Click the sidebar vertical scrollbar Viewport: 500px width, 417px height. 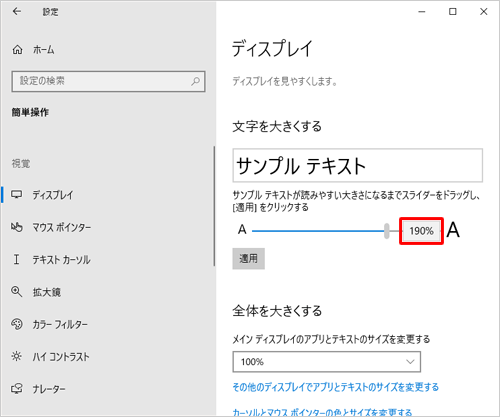(x=214, y=206)
